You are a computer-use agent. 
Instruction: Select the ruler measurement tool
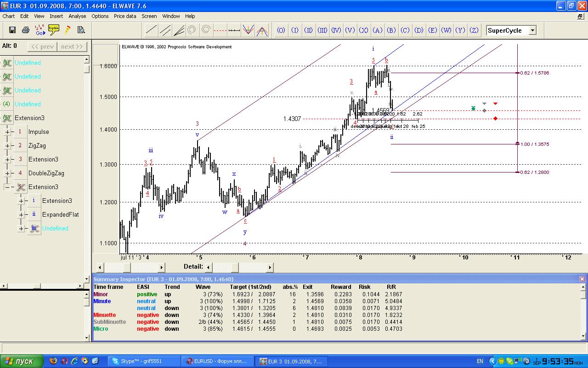point(234,30)
